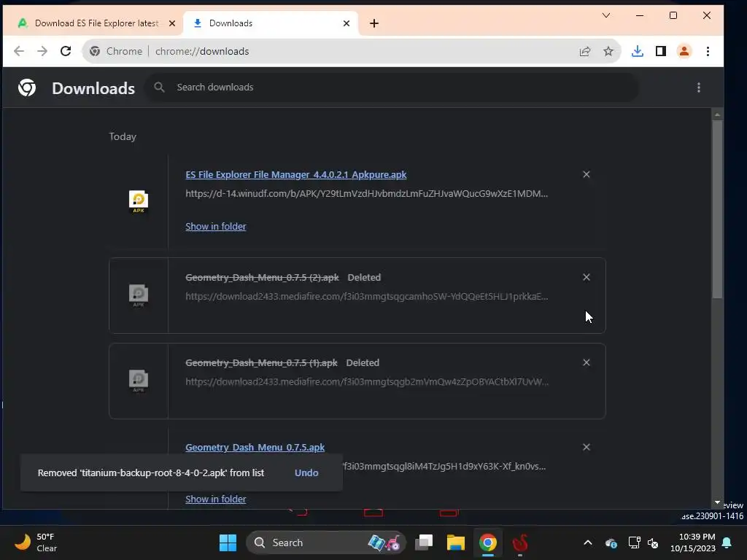Show Geometry_Dash_Menu_0.7.5.apk in folder

coord(216,499)
